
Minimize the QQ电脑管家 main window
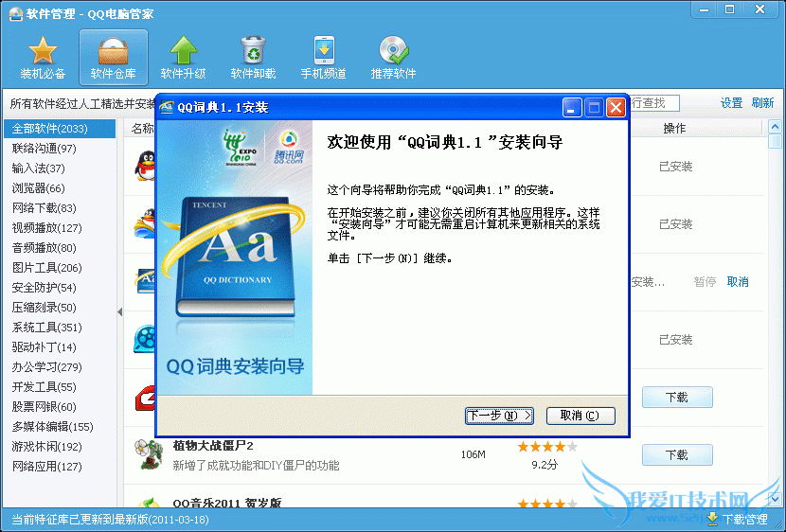click(705, 9)
